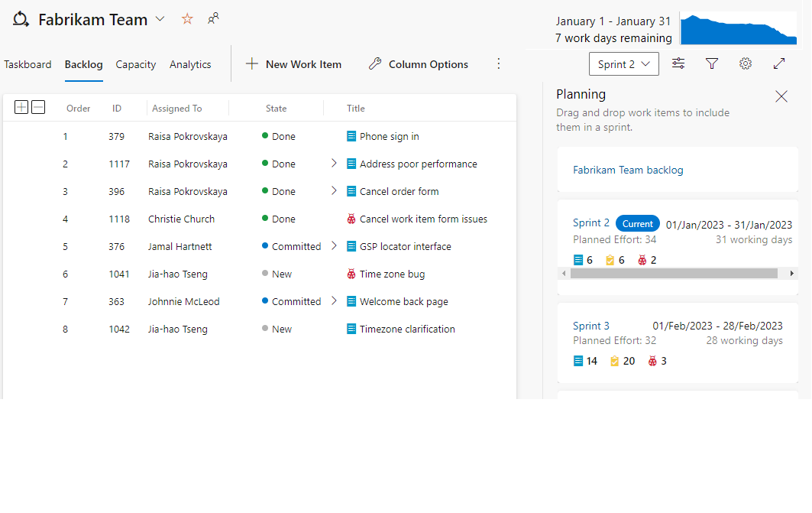Switch to the Analytics tab
Image resolution: width=812 pixels, height=513 pixels.
coord(190,64)
